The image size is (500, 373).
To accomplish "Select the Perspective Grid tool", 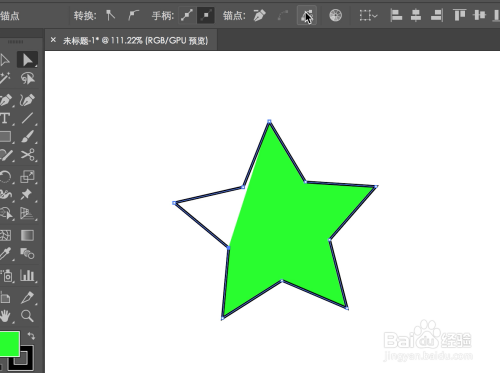I will pos(27,213).
